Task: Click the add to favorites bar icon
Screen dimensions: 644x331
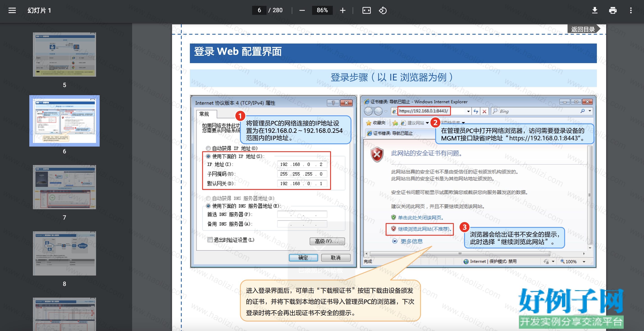Action: [x=395, y=123]
